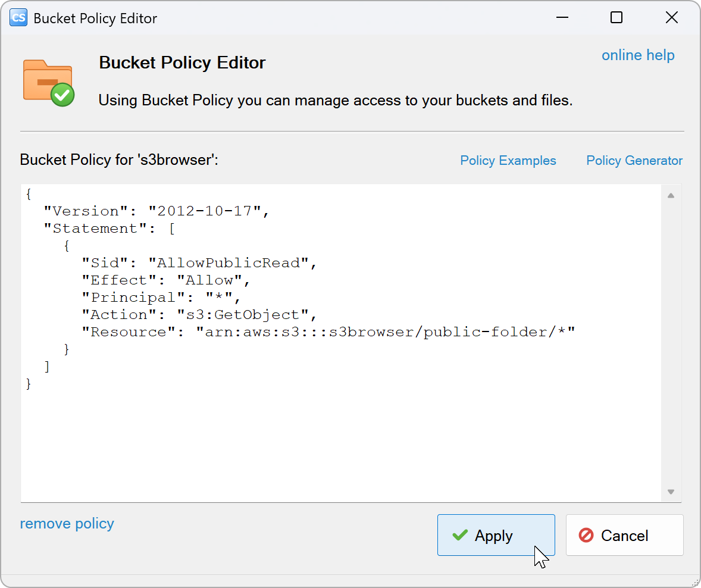The image size is (701, 588).
Task: Click the Bucket Policy for 's3browser' label
Action: pos(119,159)
